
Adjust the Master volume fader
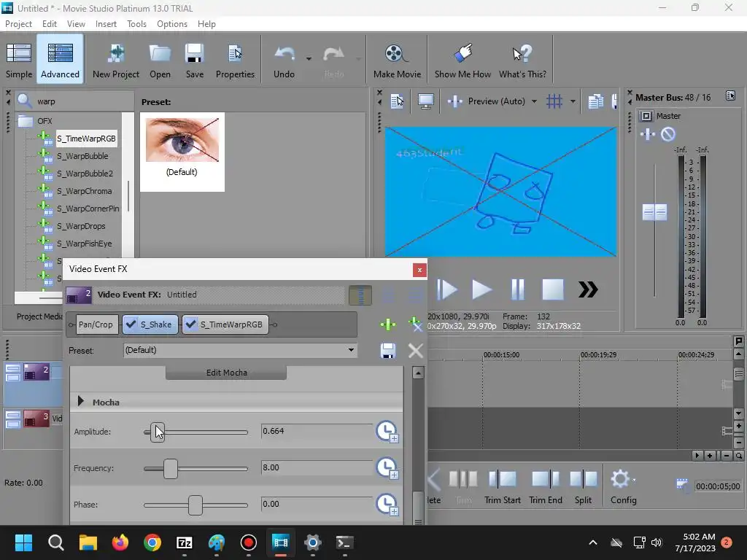(x=654, y=212)
